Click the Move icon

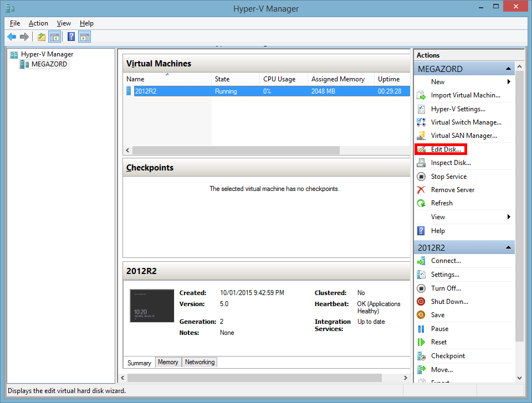(x=421, y=369)
